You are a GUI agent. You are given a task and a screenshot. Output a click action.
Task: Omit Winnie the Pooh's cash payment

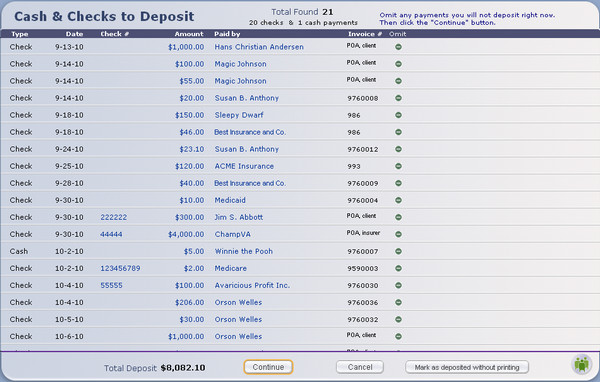[398, 251]
